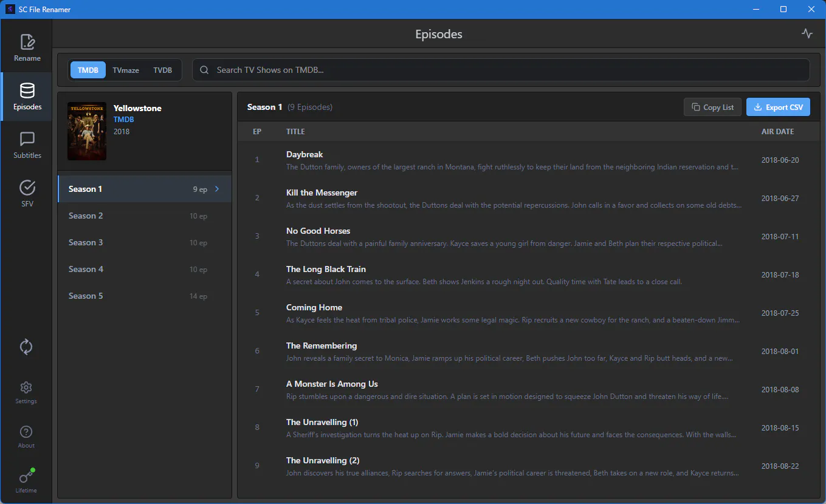Click the 2018 year under Yellowstone
This screenshot has height=504, width=826.
point(122,131)
